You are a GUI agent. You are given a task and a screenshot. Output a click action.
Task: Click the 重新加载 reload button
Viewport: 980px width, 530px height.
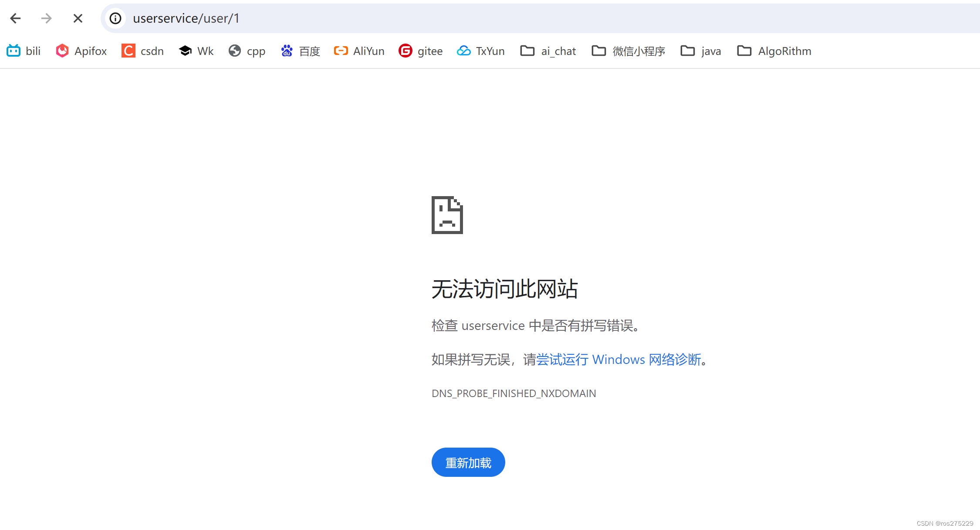coord(468,462)
